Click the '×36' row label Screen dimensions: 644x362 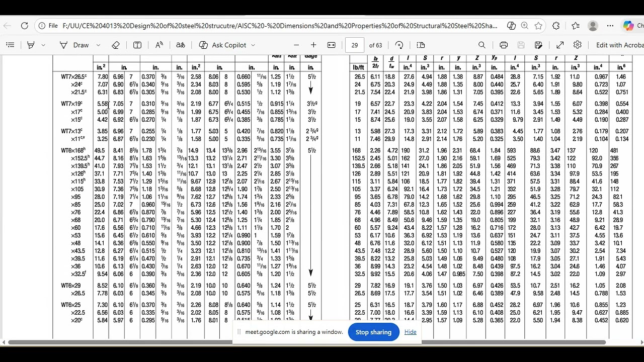[x=76, y=266]
